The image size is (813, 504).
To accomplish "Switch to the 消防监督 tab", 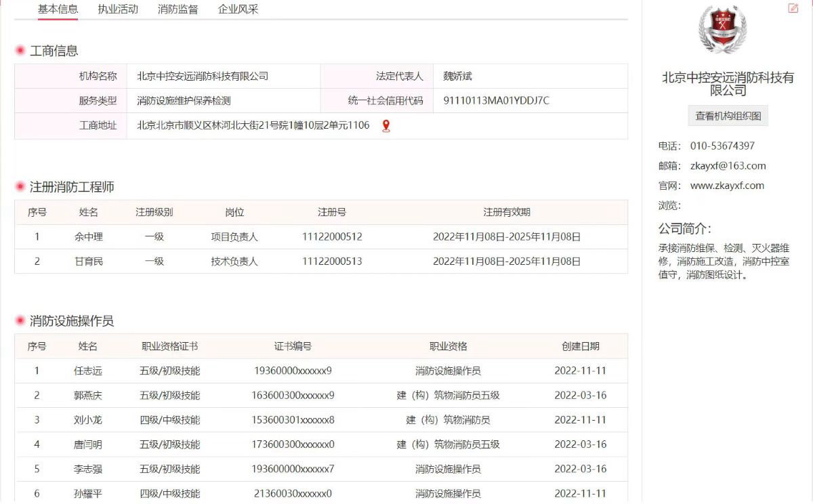I will [x=178, y=9].
